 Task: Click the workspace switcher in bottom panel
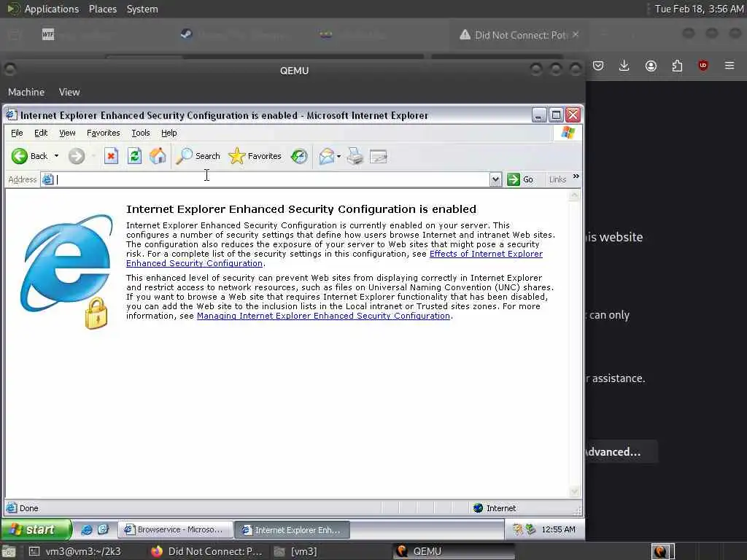coord(662,551)
